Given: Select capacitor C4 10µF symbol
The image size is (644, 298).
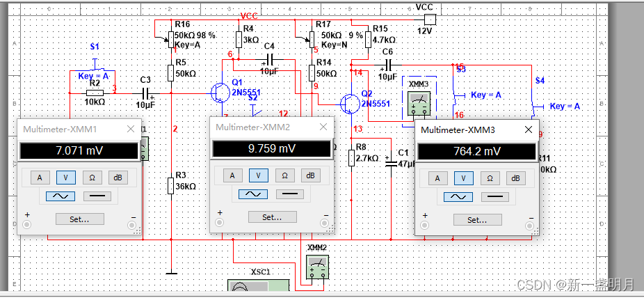Looking at the screenshot, I should tap(270, 60).
